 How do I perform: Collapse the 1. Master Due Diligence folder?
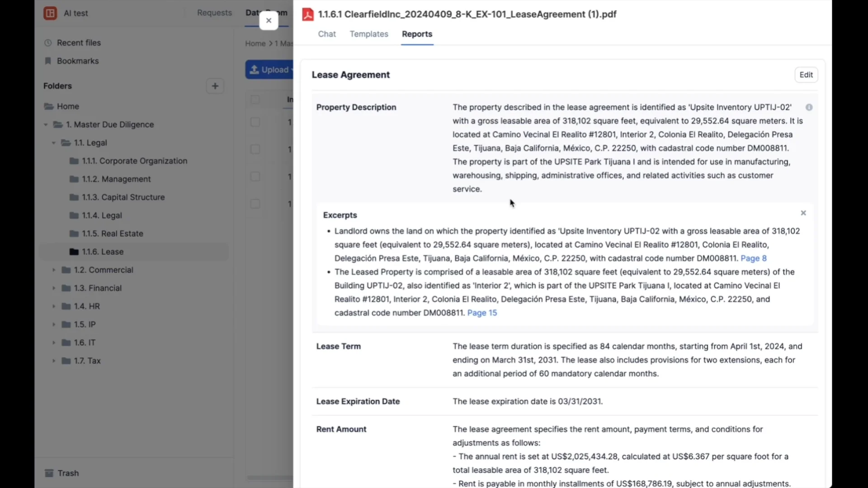pyautogui.click(x=46, y=125)
